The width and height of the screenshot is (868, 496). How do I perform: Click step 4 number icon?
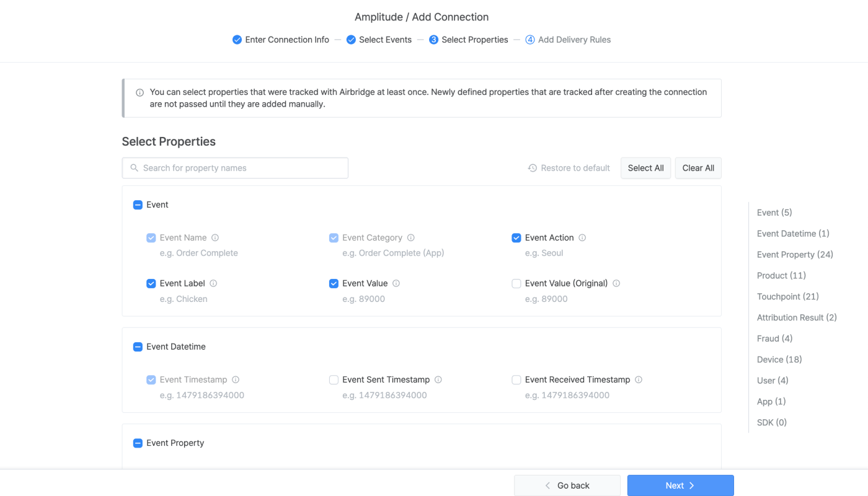click(530, 40)
